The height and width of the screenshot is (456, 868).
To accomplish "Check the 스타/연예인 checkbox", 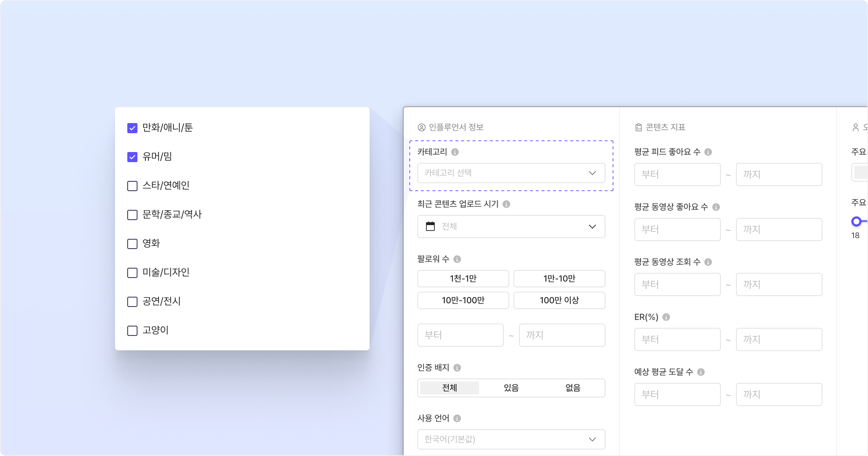I will click(132, 186).
